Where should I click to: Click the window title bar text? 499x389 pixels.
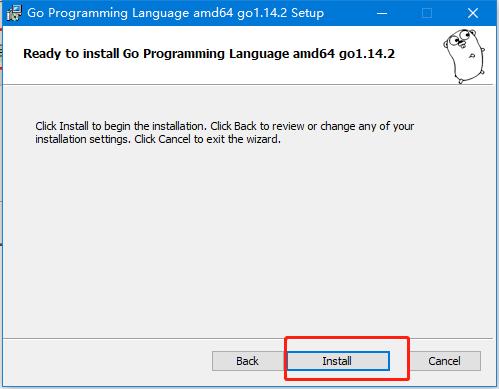pyautogui.click(x=175, y=13)
